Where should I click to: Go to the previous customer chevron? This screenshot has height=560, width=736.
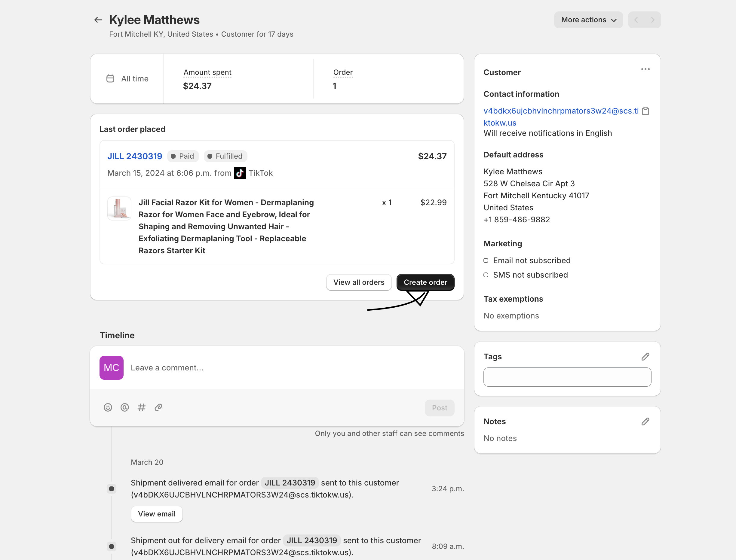[636, 20]
